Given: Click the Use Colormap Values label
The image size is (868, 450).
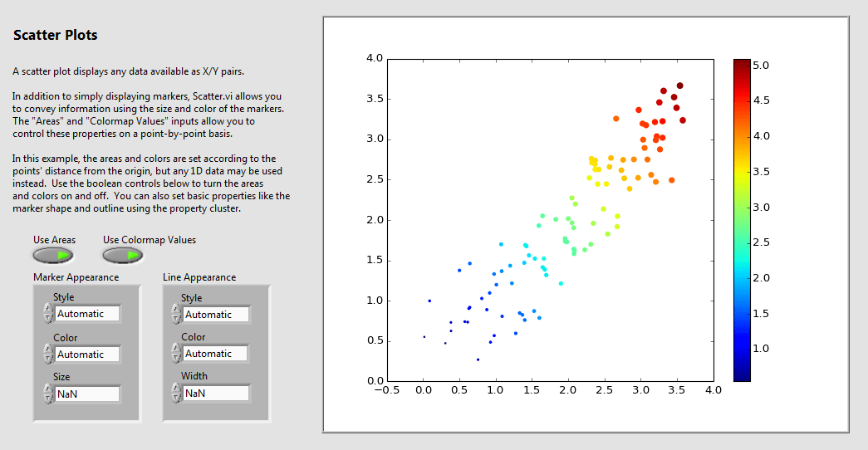Looking at the screenshot, I should coord(150,240).
